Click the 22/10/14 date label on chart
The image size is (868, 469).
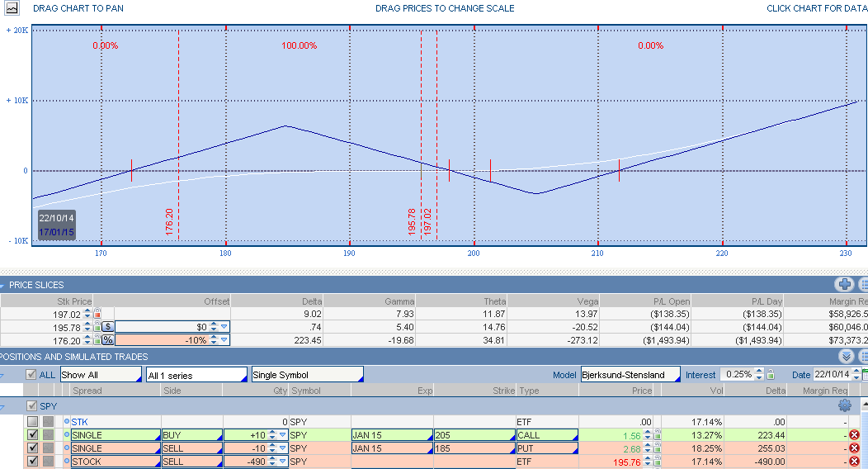pyautogui.click(x=56, y=217)
